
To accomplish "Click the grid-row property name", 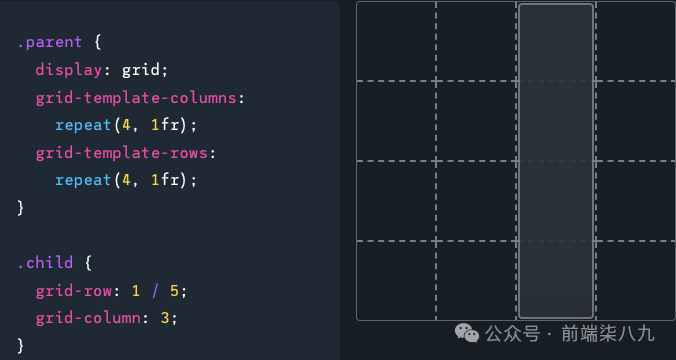I will point(74,291).
